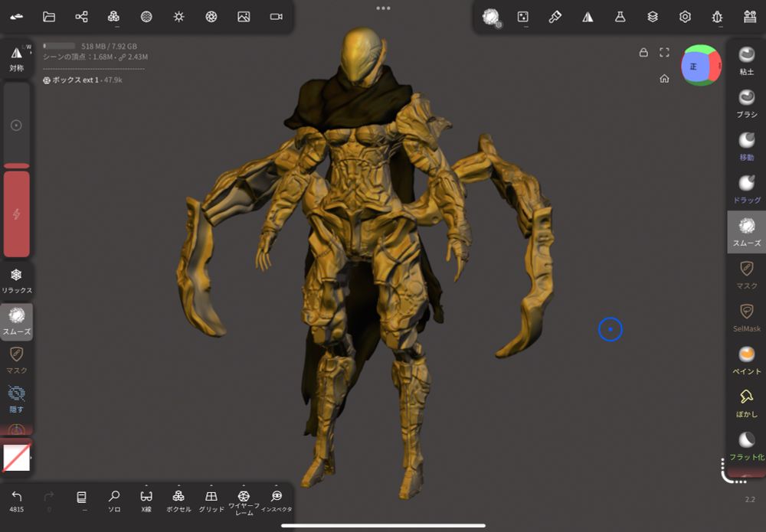Click the '518 MB / 7.92 GB' memory readout
This screenshot has width=766, height=532.
point(109,47)
